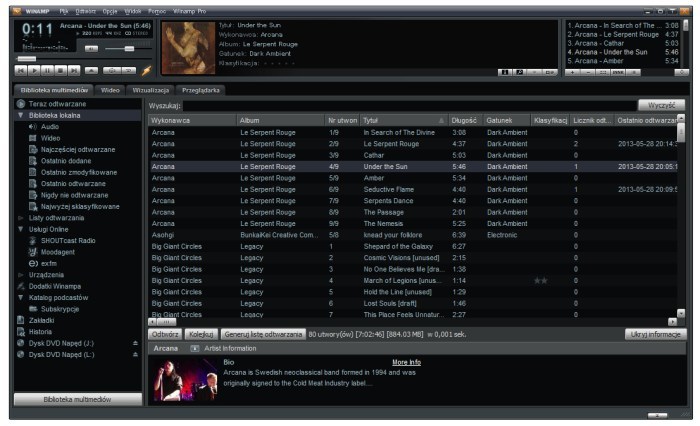Expand the Urządzenia tree node
This screenshot has height=426, width=700.
point(21,275)
